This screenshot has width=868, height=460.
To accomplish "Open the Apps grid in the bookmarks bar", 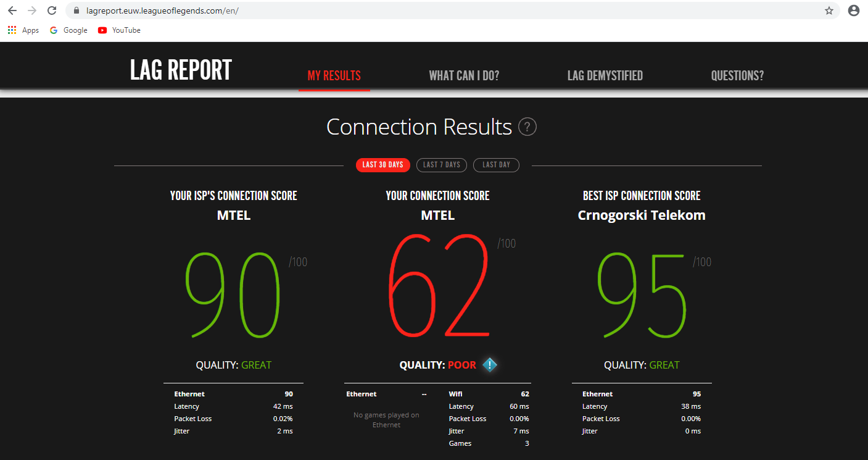I will tap(23, 30).
